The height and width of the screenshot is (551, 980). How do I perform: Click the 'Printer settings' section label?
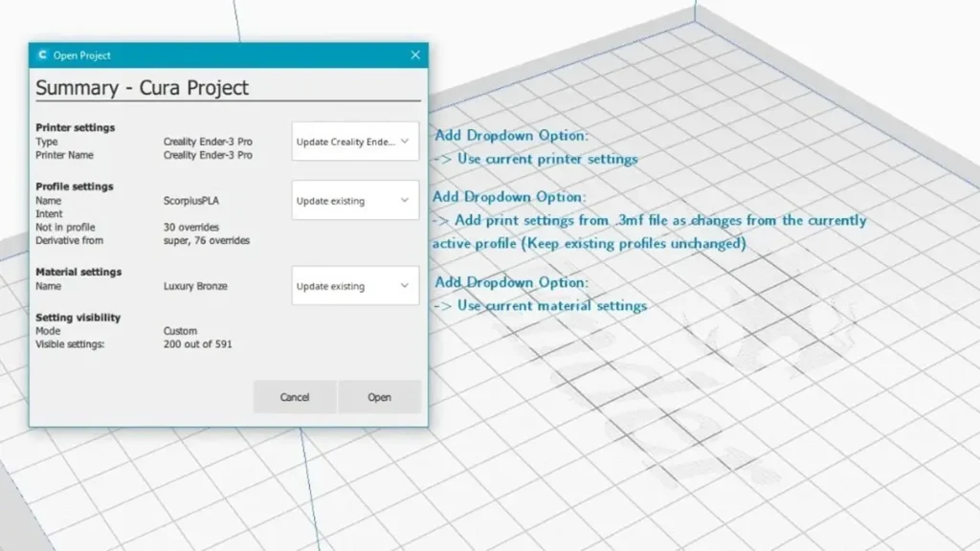(x=75, y=127)
